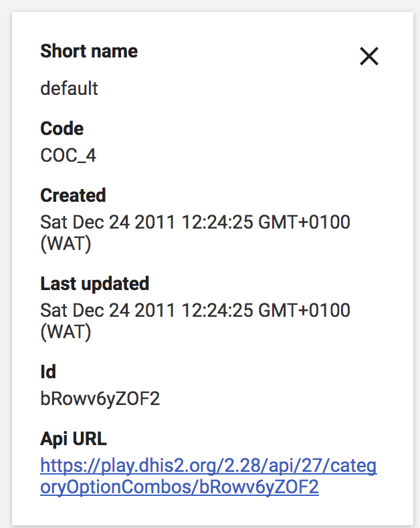Click the '(WAT)' text under Created

(66, 243)
